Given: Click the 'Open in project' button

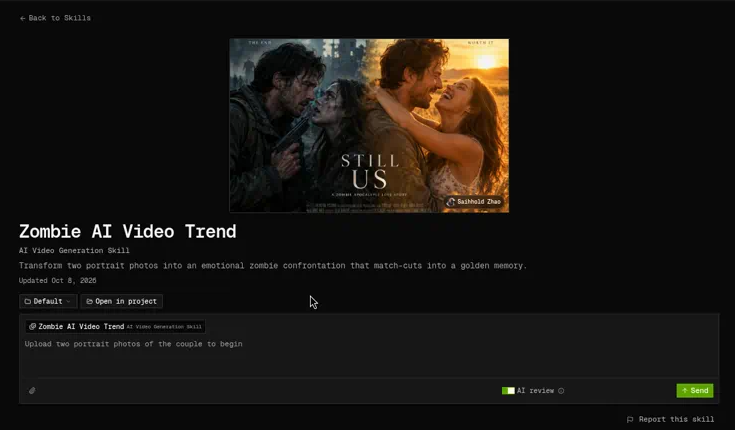Looking at the screenshot, I should coord(122,301).
